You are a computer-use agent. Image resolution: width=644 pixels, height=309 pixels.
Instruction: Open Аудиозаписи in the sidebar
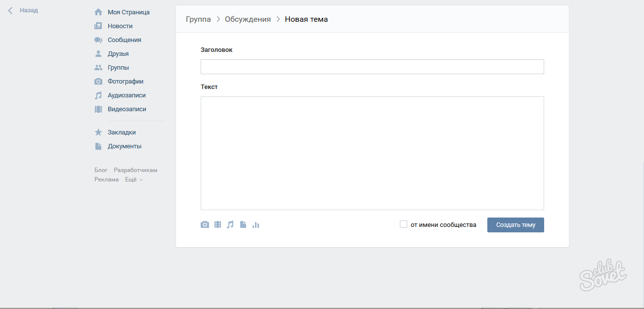[127, 95]
